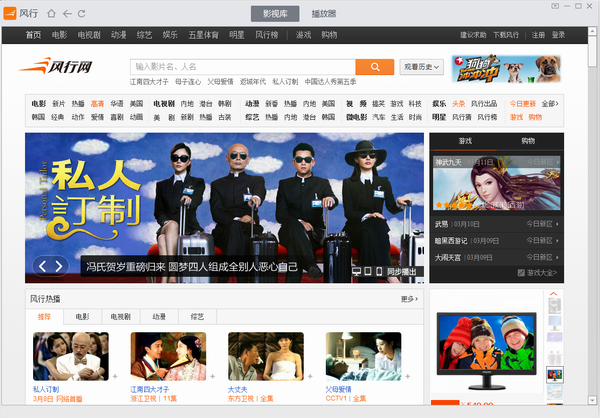
Task: Open 大丈夫 thumbnail
Action: [266, 356]
